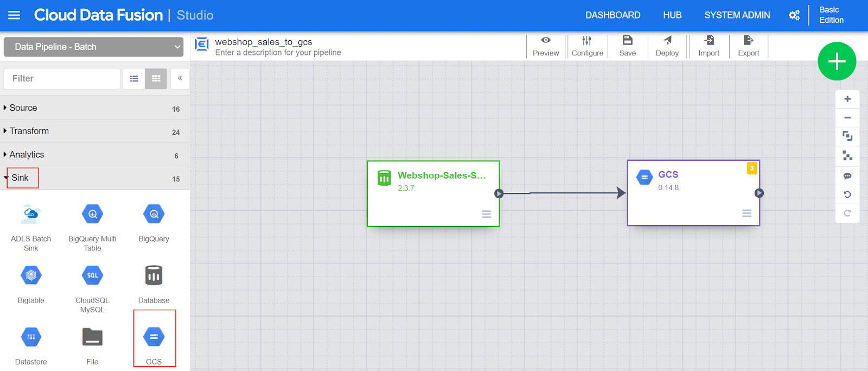Select the Webshop-Sales-S... source node
The width and height of the screenshot is (868, 371).
[x=433, y=193]
